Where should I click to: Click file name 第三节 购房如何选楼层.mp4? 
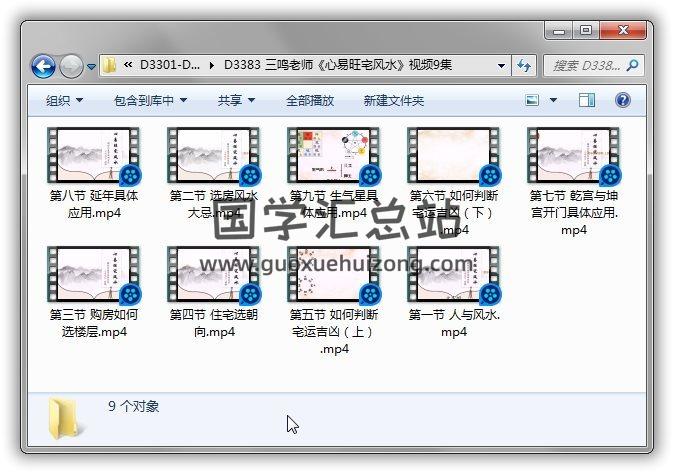tap(94, 323)
